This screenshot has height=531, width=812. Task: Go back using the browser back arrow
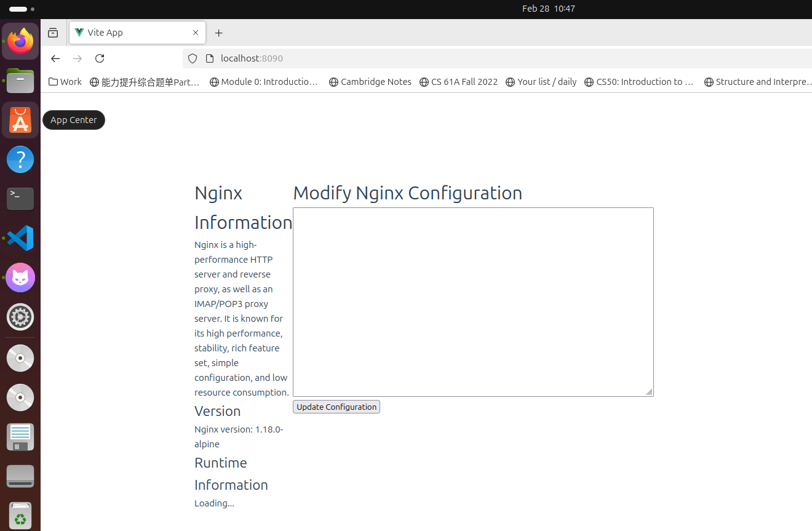tap(55, 58)
